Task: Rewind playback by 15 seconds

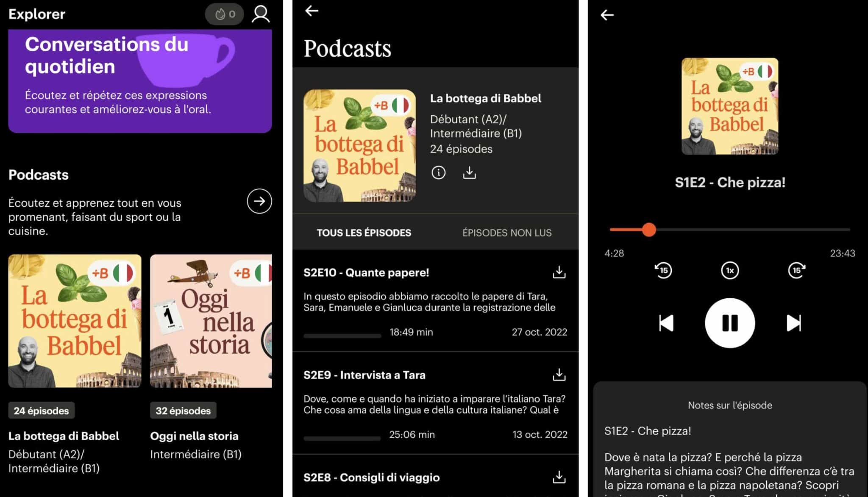Action: [x=663, y=270]
